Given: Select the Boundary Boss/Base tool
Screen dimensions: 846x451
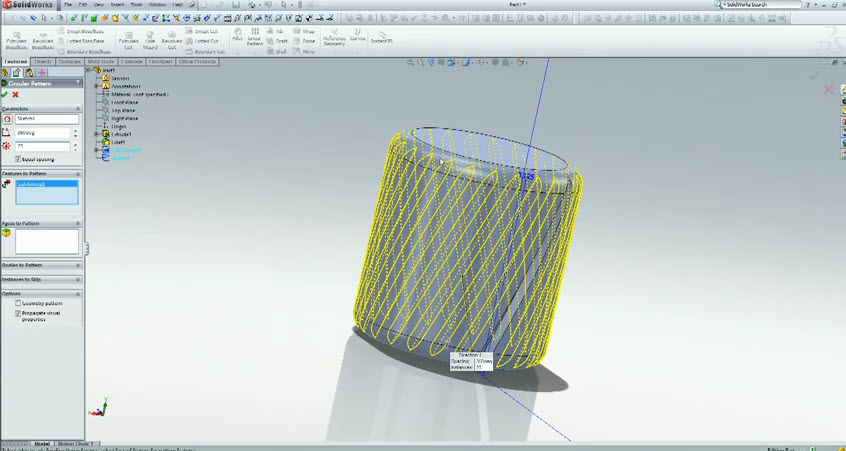Looking at the screenshot, I should pos(84,52).
